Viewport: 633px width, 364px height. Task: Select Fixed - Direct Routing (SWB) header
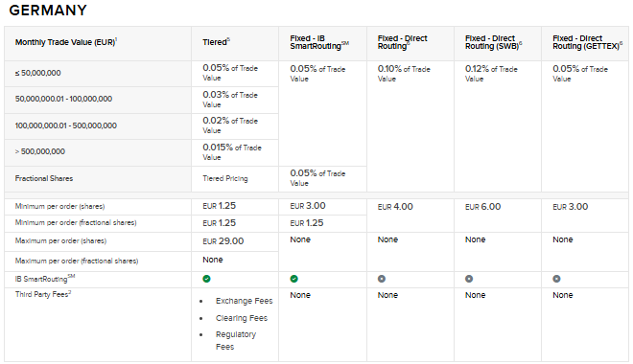click(493, 42)
